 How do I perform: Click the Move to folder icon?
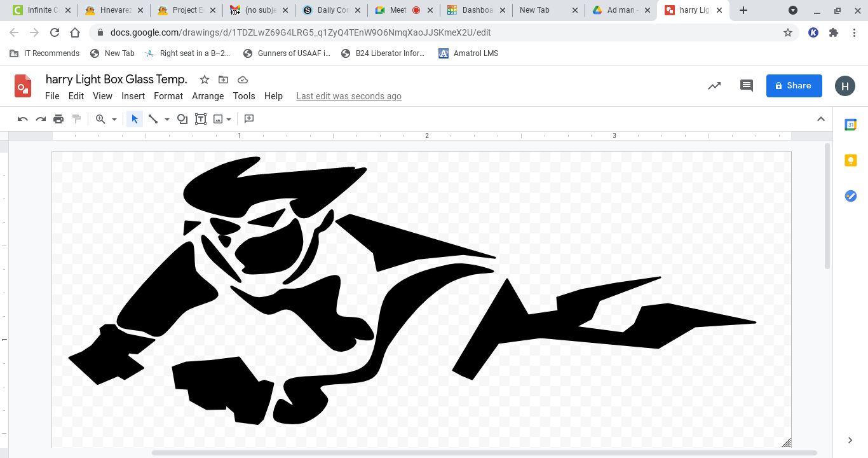(x=223, y=80)
